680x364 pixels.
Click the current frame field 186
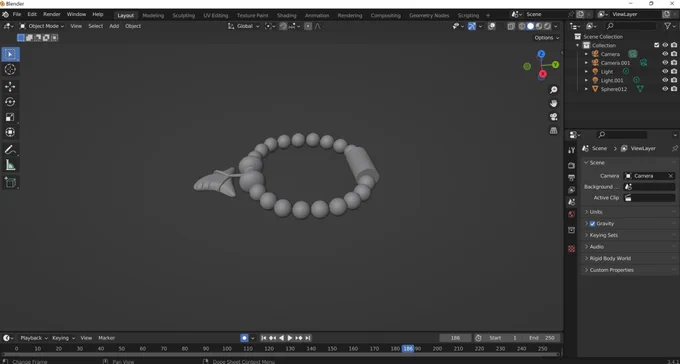(455, 338)
